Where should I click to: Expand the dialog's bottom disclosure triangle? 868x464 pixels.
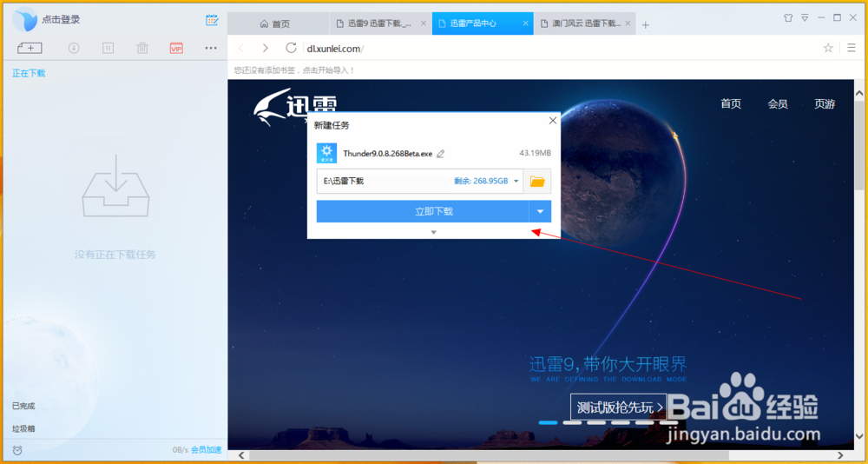point(433,232)
